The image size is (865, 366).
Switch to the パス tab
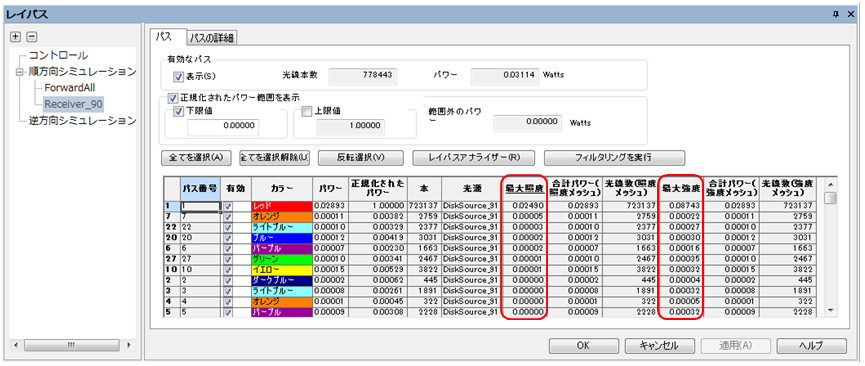167,36
